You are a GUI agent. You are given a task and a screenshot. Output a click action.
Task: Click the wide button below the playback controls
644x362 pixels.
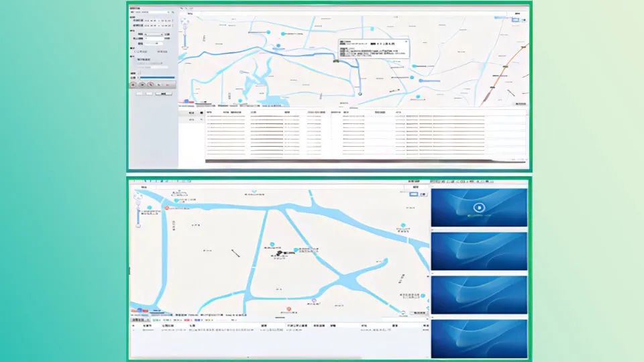click(x=163, y=94)
